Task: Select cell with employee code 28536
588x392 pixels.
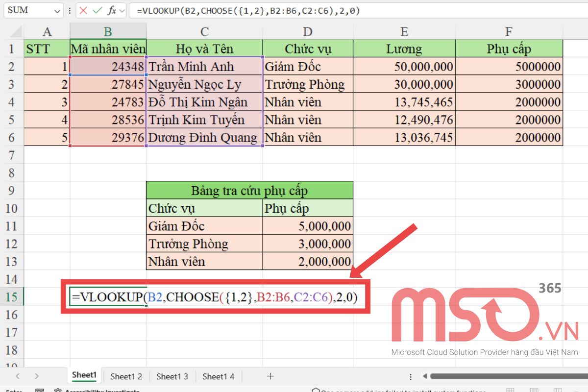Action: point(108,120)
